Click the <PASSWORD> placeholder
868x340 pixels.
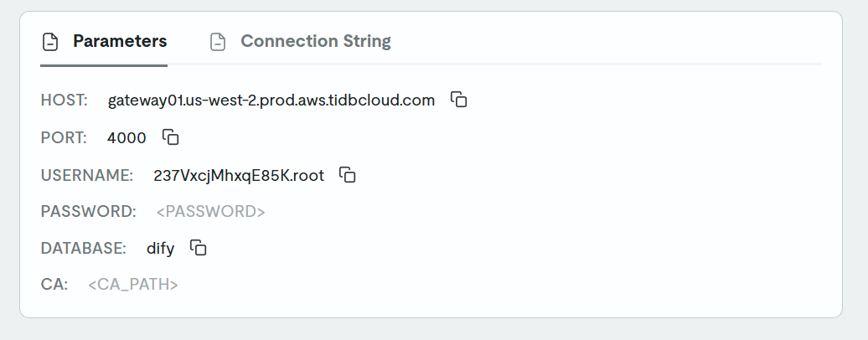click(211, 212)
